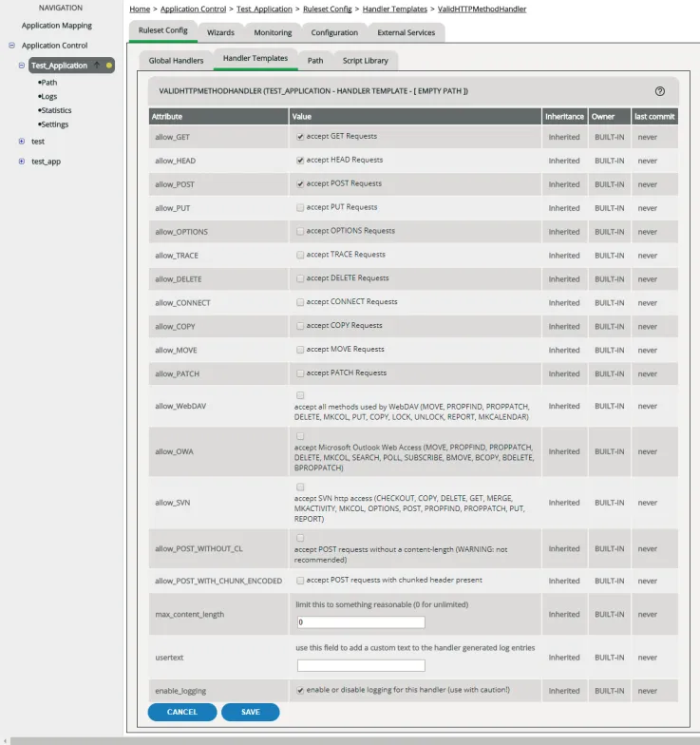Open the help icon in the handler header
Screen dimensions: 700x745
click(x=659, y=91)
